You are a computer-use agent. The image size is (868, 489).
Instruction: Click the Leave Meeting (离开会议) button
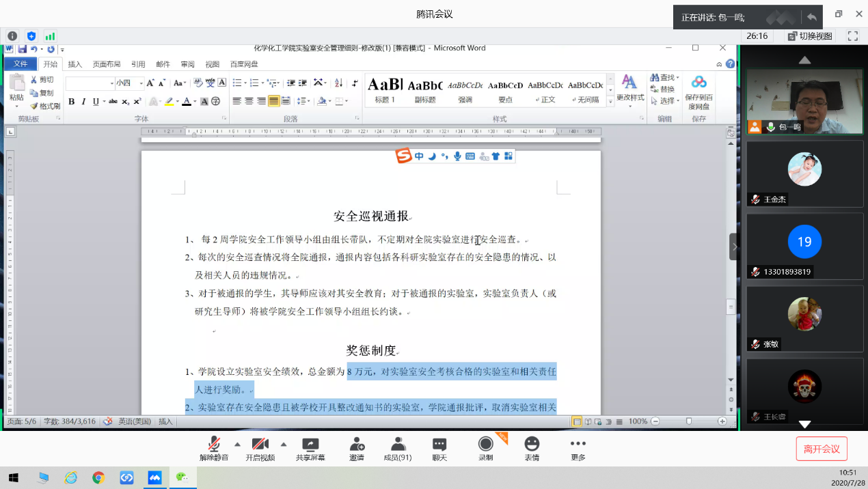point(821,449)
